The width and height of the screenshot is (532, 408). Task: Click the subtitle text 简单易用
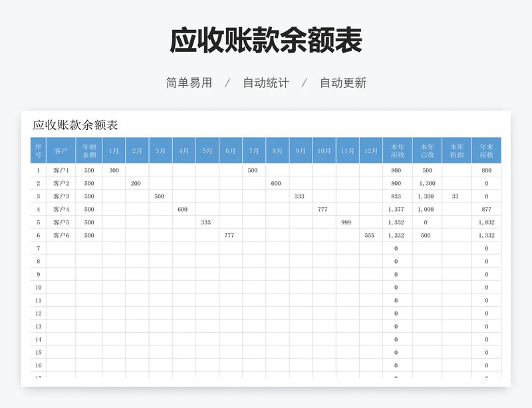(189, 83)
